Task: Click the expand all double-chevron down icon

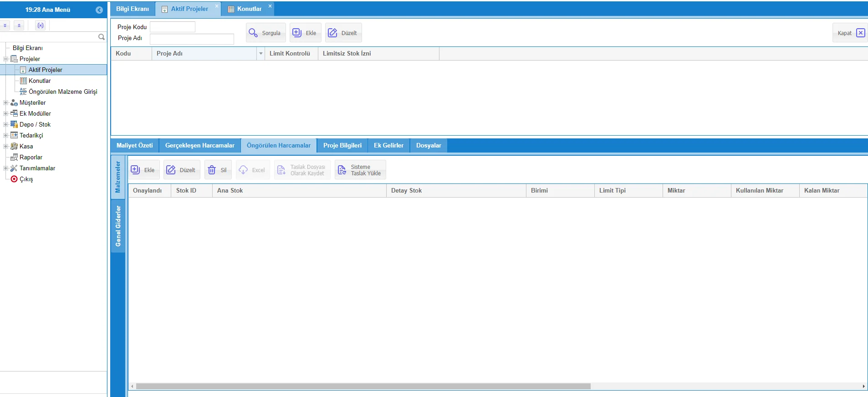Action: tap(5, 25)
